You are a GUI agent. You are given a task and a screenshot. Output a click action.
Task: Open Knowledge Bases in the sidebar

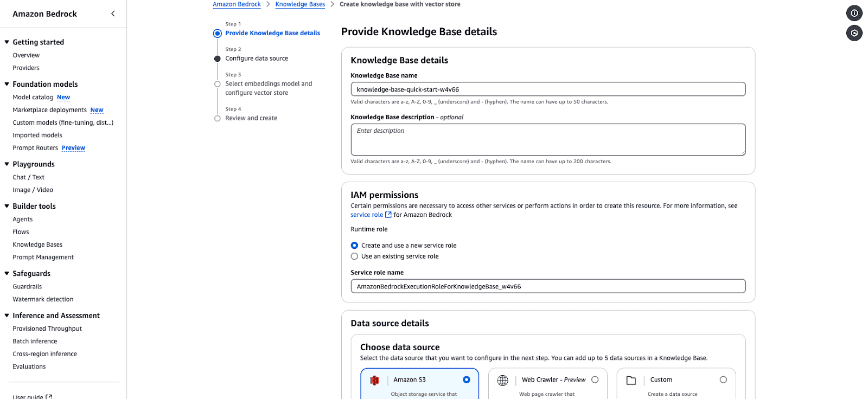(37, 244)
